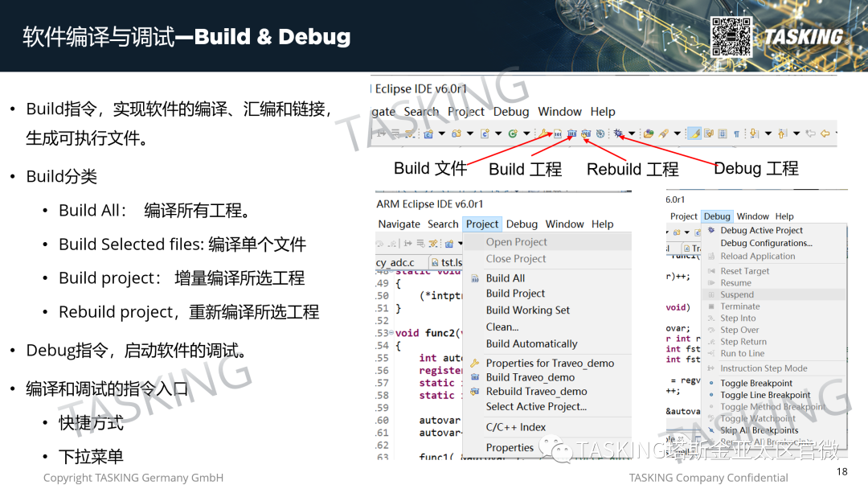
Task: Open dropdown arrow next to previous annotation icon
Action: point(796,134)
